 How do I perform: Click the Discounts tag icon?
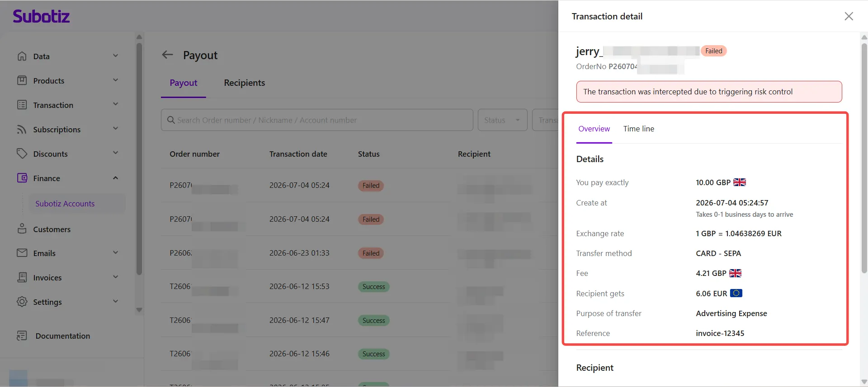click(22, 154)
